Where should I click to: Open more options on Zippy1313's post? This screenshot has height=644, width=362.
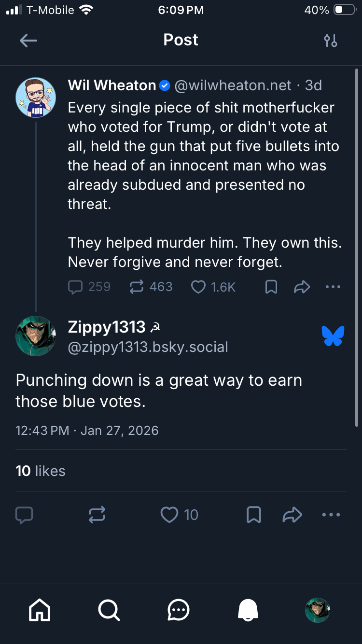[331, 515]
